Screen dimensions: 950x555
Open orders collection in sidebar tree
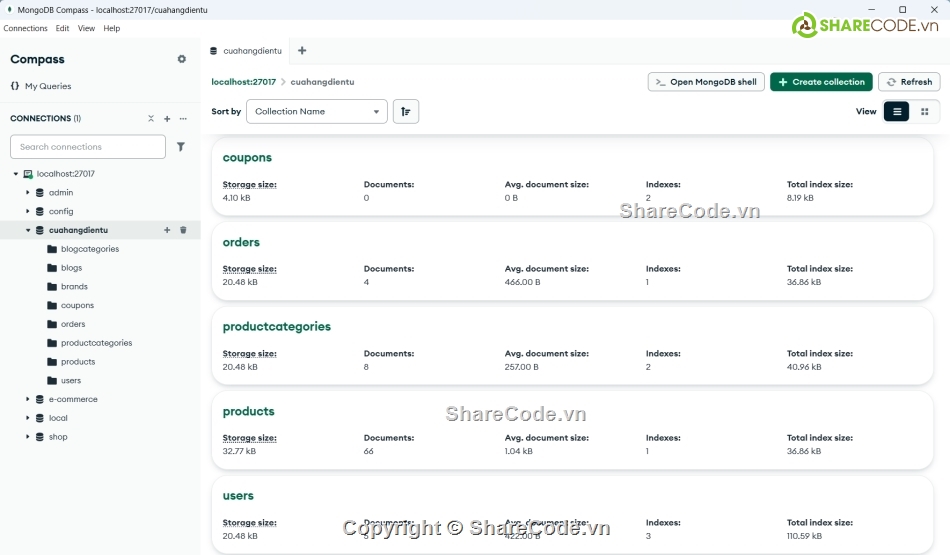[73, 324]
